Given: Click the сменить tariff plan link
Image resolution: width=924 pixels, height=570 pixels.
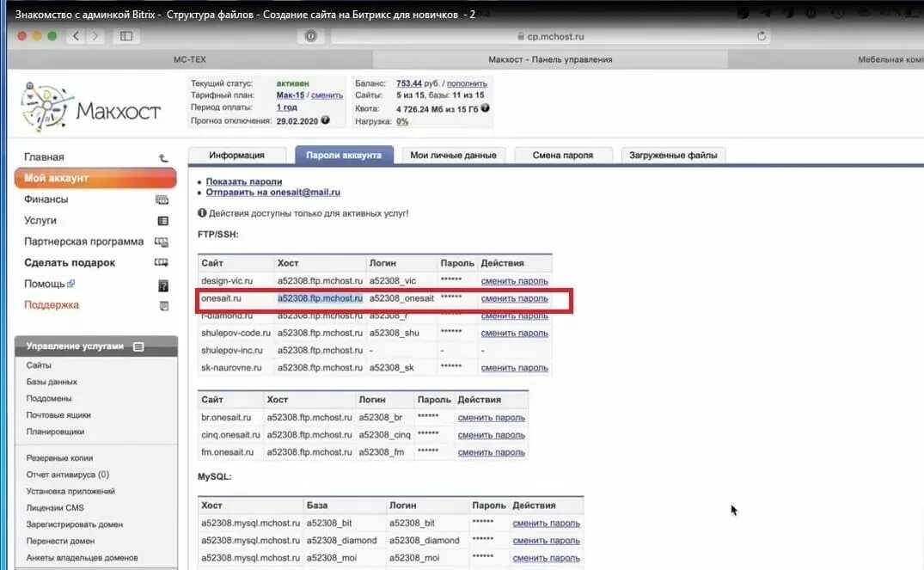Looking at the screenshot, I should click(x=327, y=95).
